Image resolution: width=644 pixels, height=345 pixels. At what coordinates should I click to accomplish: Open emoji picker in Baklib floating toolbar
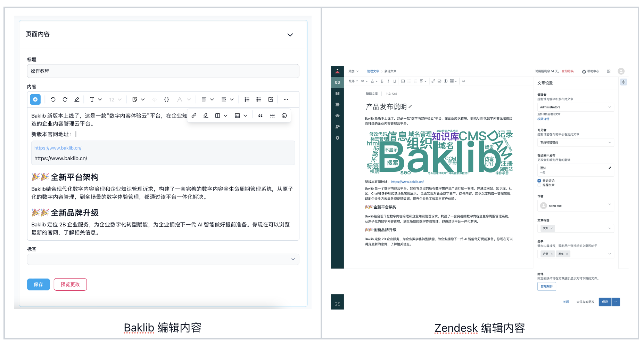coord(284,116)
